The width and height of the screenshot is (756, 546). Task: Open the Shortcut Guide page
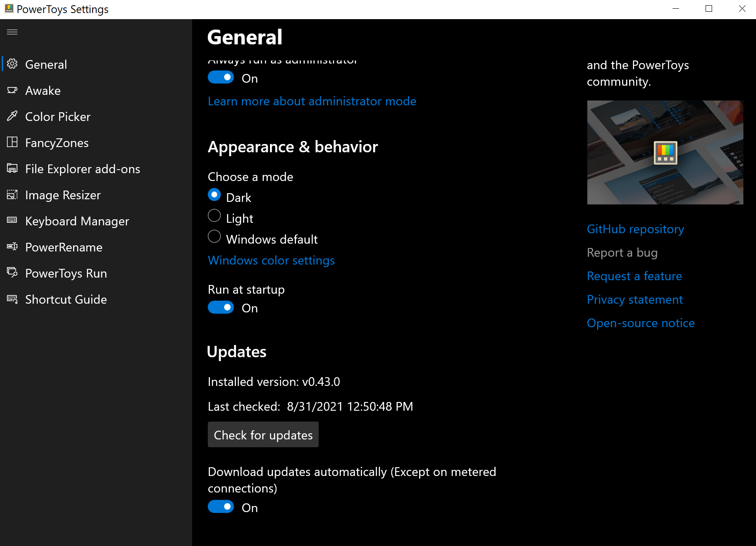pyautogui.click(x=96, y=299)
